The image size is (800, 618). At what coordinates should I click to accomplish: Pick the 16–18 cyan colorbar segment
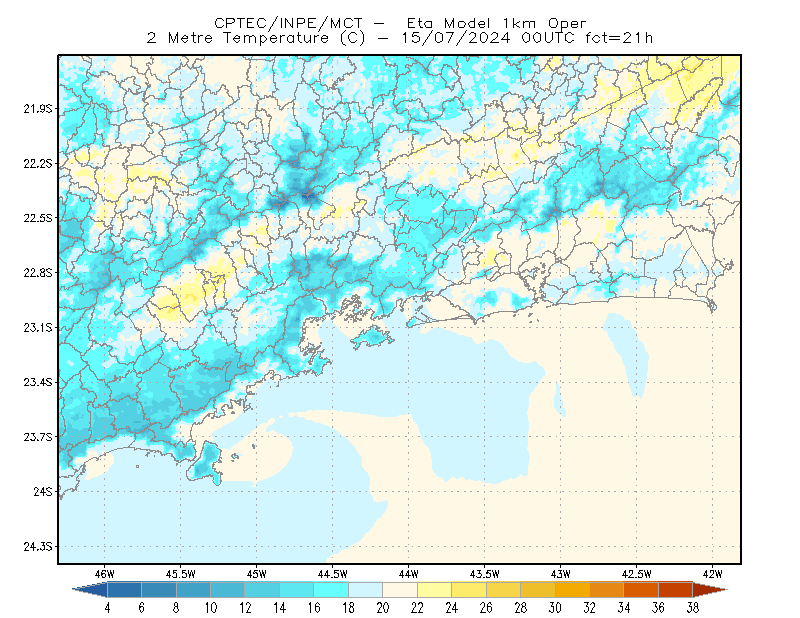[x=331, y=589]
